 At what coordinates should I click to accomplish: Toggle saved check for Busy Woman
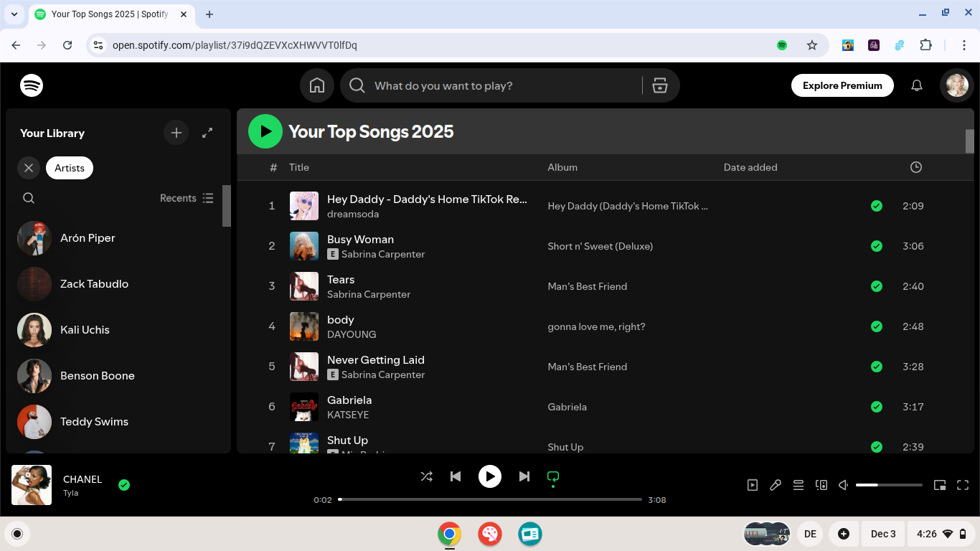pyautogui.click(x=876, y=246)
